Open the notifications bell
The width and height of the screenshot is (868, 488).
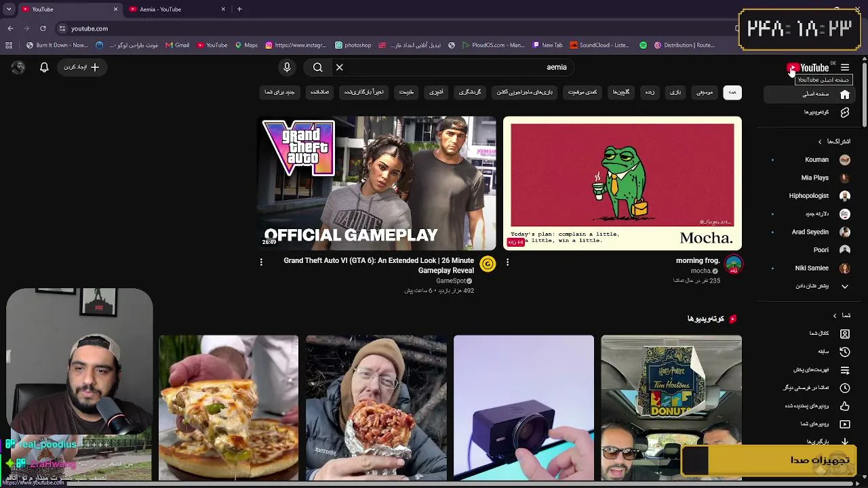(44, 67)
